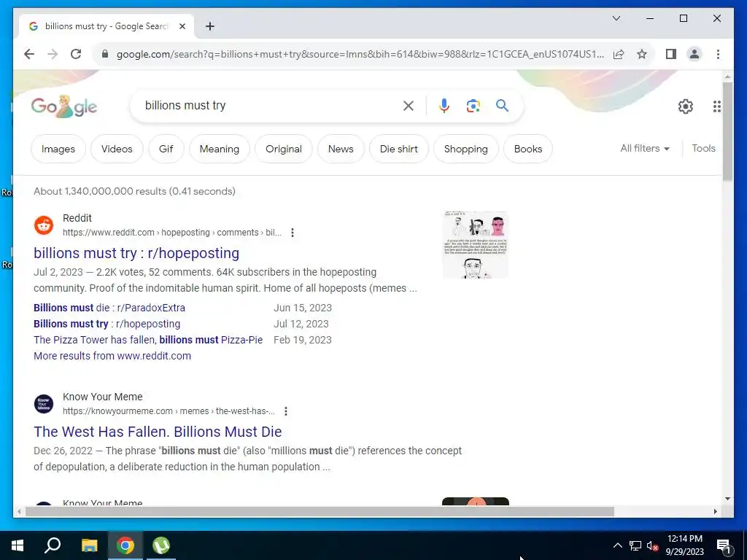Click the Know Your Meme favicon

pos(44,404)
